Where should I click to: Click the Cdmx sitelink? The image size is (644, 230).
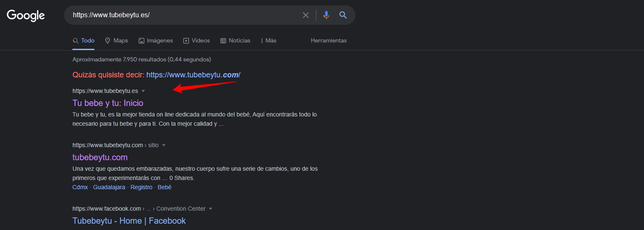coord(80,187)
